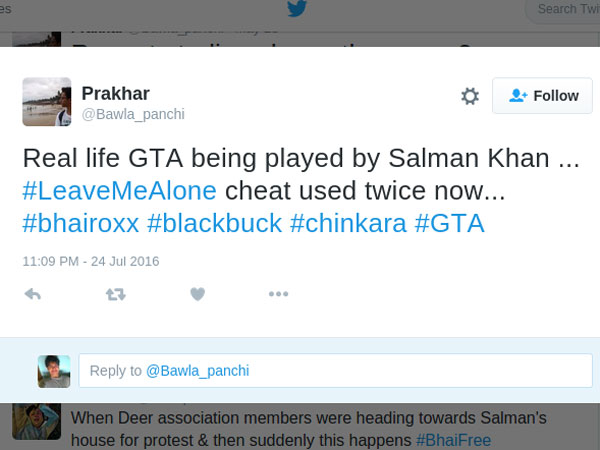View the #chinkara hashtag
Image resolution: width=600 pixels, height=450 pixels.
pyautogui.click(x=348, y=223)
